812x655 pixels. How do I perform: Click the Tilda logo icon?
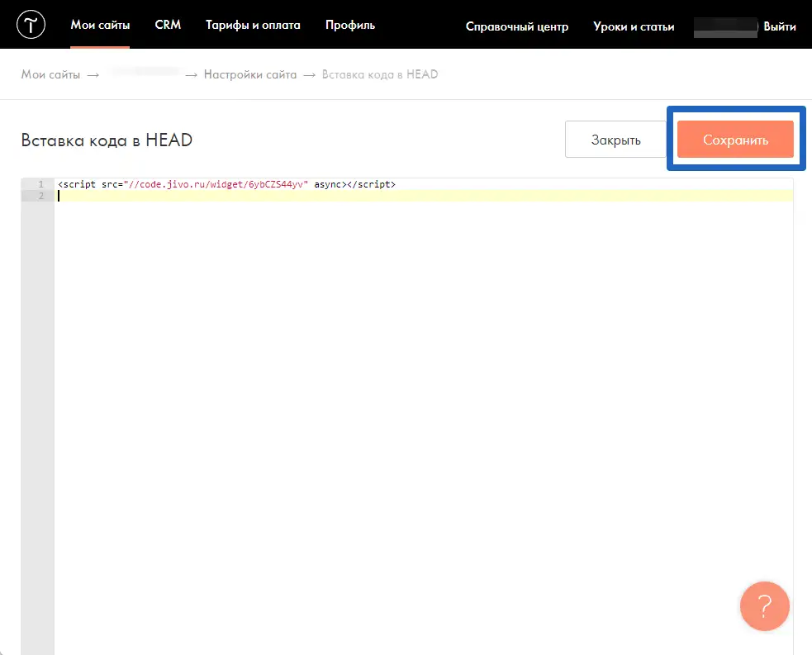point(31,26)
